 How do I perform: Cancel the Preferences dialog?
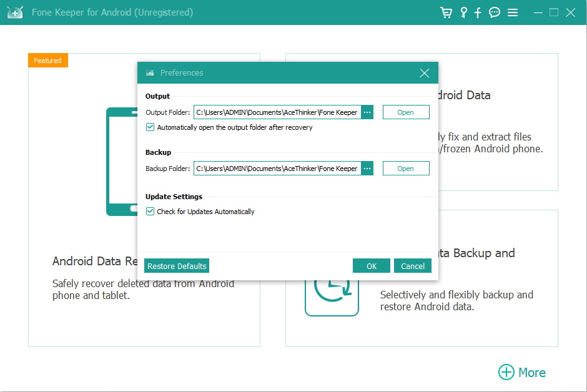click(x=413, y=266)
